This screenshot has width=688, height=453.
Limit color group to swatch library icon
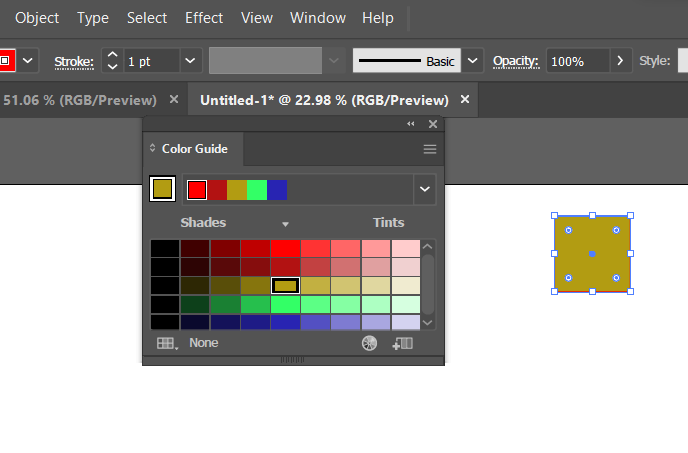pos(168,343)
